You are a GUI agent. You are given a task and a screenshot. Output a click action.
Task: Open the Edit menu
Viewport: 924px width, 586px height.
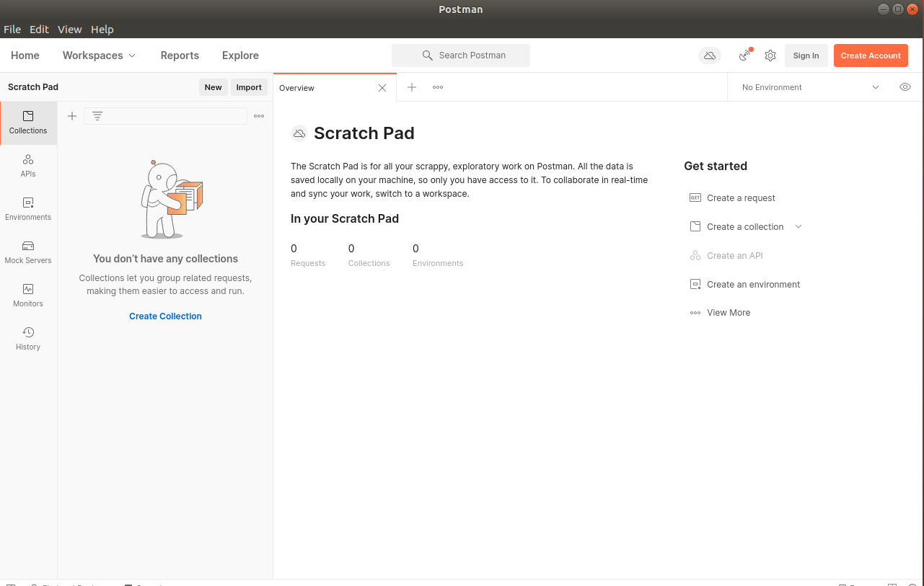[39, 30]
